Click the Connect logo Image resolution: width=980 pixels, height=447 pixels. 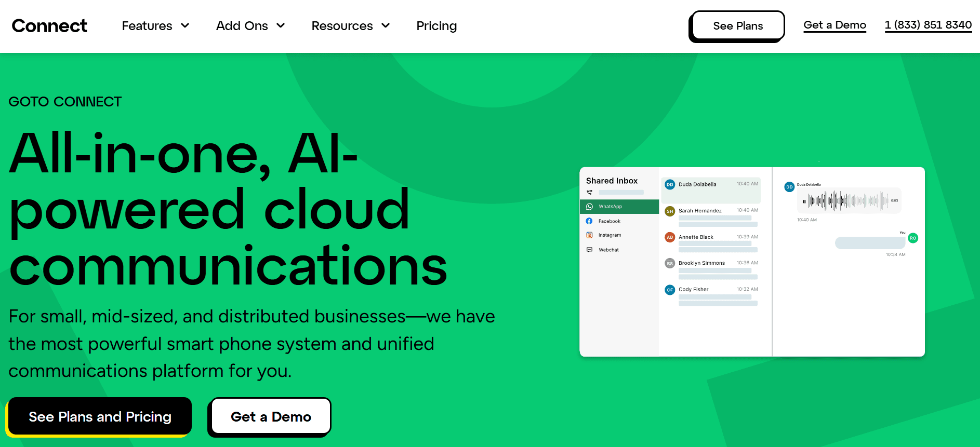pyautogui.click(x=49, y=26)
